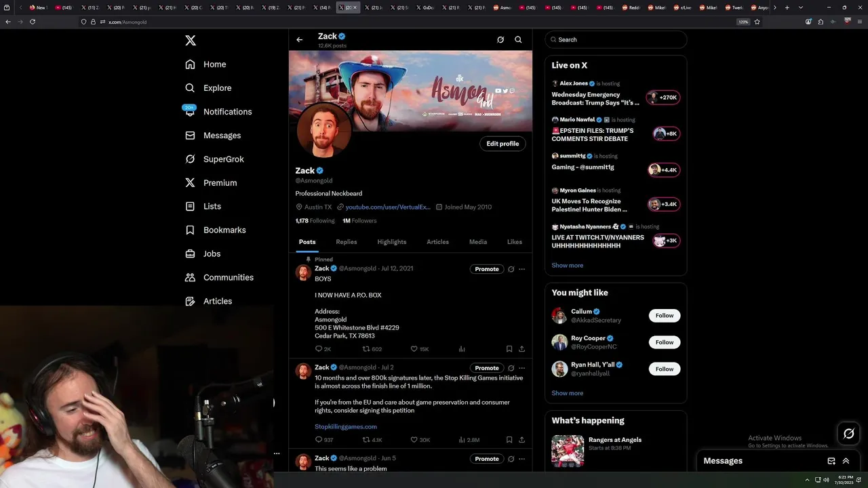Screen dimensions: 868x488
Task: Bookmark the pinned P.O. Box post
Action: pos(509,349)
